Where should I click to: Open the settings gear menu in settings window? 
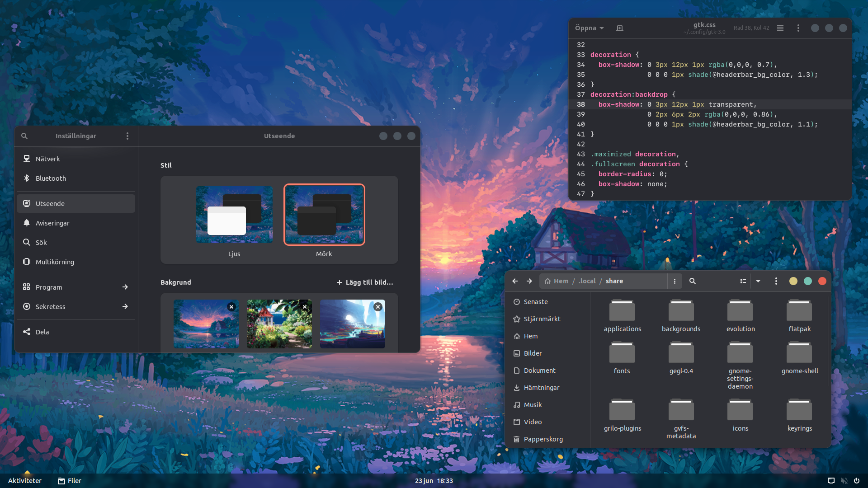pyautogui.click(x=127, y=136)
